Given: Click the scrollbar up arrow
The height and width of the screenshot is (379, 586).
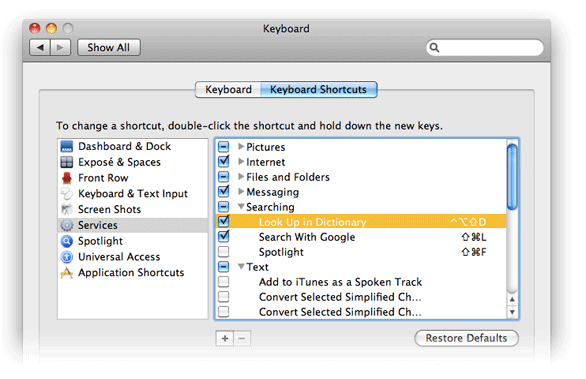Looking at the screenshot, I should click(x=512, y=299).
